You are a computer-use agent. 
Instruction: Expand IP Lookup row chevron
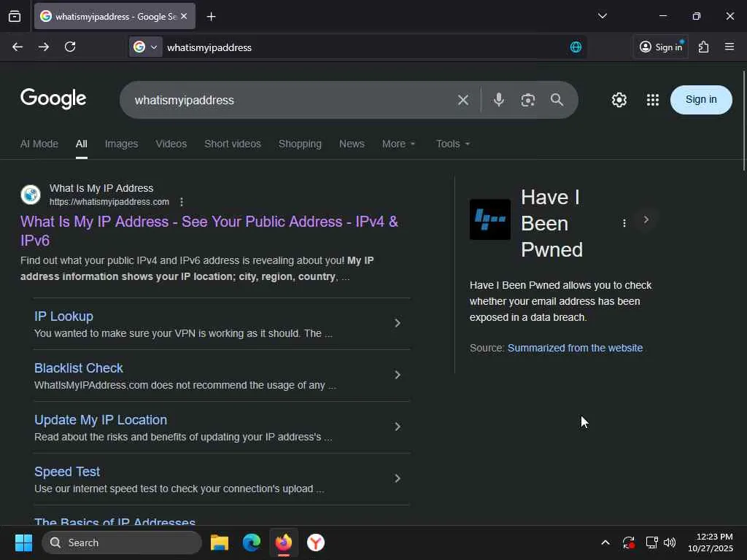pyautogui.click(x=398, y=323)
